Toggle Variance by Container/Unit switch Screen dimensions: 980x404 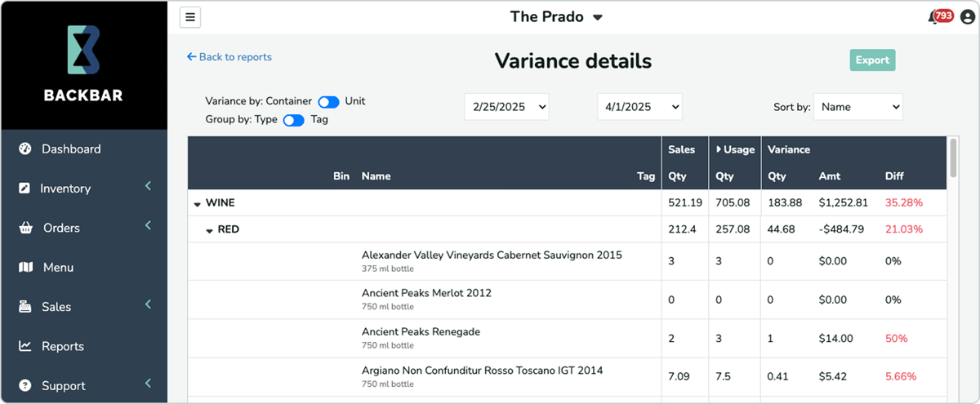click(328, 102)
